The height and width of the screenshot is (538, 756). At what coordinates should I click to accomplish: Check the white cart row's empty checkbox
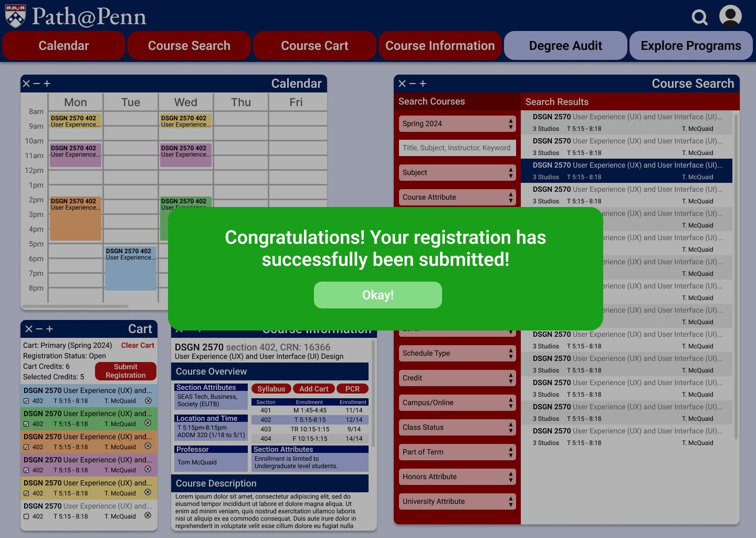coord(26,516)
